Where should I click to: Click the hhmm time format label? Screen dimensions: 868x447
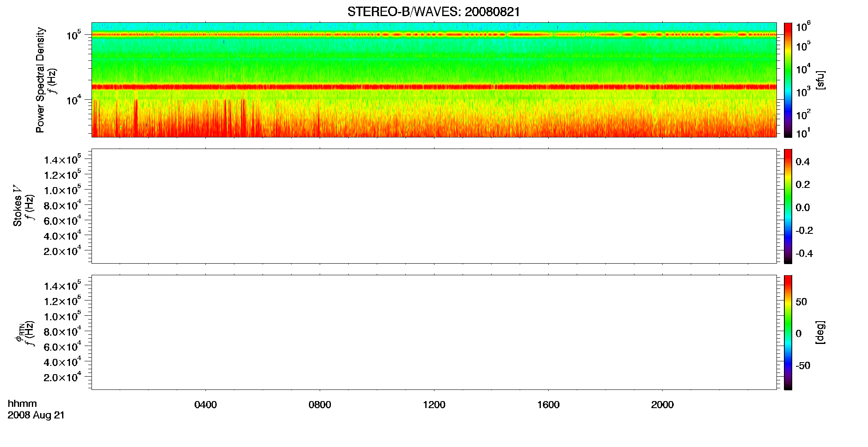point(22,404)
